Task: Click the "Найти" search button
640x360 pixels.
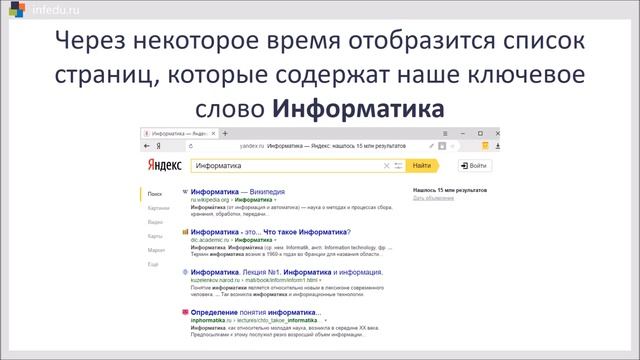Action: 422,166
